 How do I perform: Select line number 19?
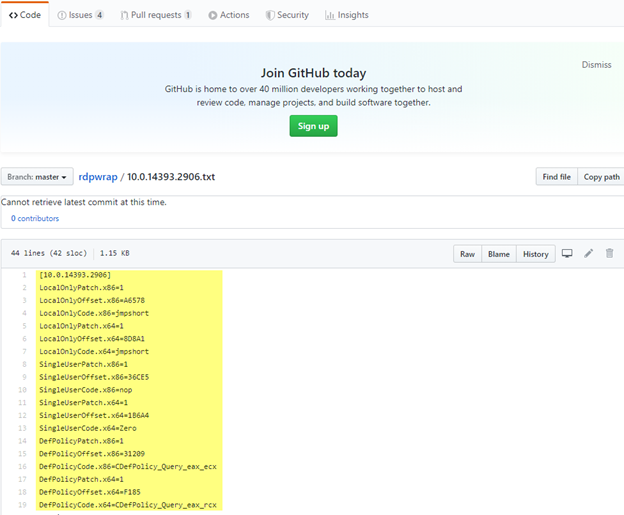22,505
